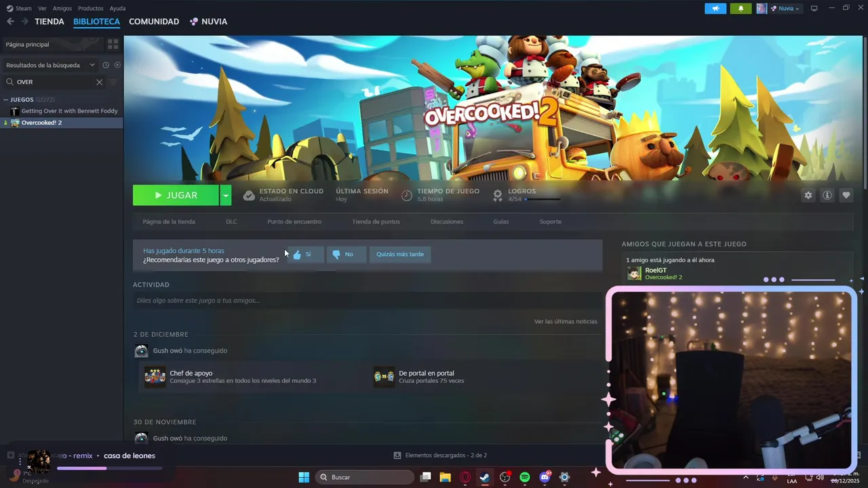The height and width of the screenshot is (488, 868).
Task: Show game info icon
Action: (x=827, y=195)
